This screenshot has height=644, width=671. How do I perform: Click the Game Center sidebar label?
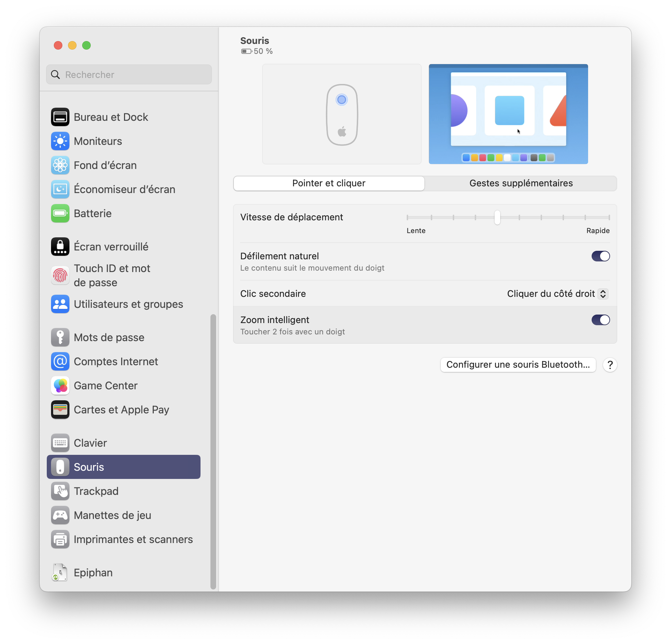(106, 386)
